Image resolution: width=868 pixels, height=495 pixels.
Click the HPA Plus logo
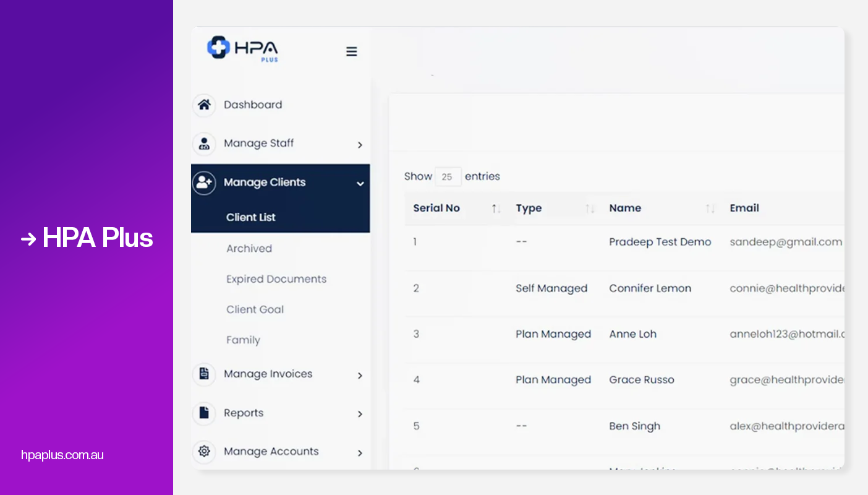[243, 48]
